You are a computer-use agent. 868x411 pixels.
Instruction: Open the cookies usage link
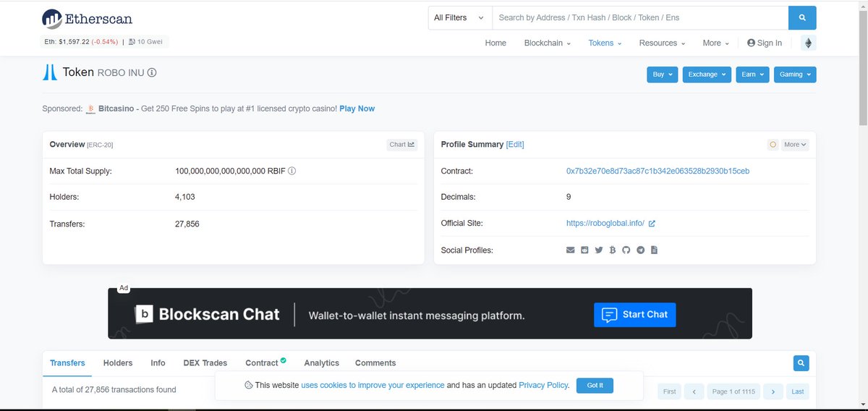click(373, 386)
